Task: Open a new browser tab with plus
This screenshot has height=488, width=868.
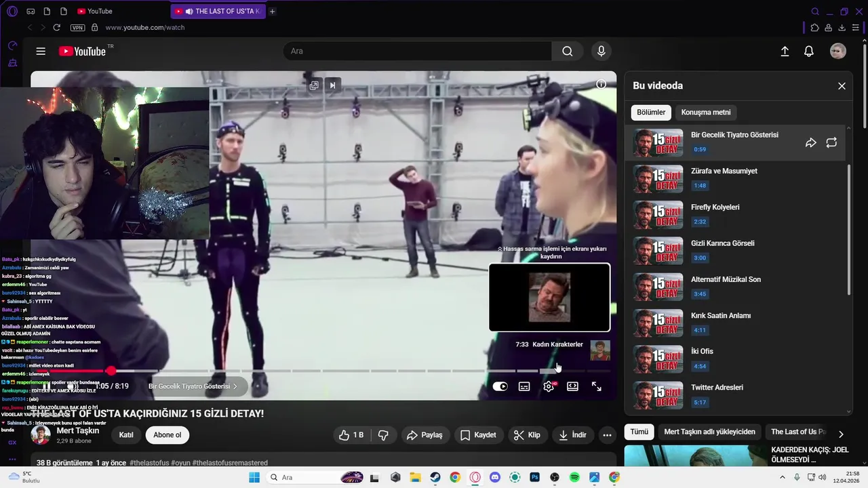Action: point(272,12)
